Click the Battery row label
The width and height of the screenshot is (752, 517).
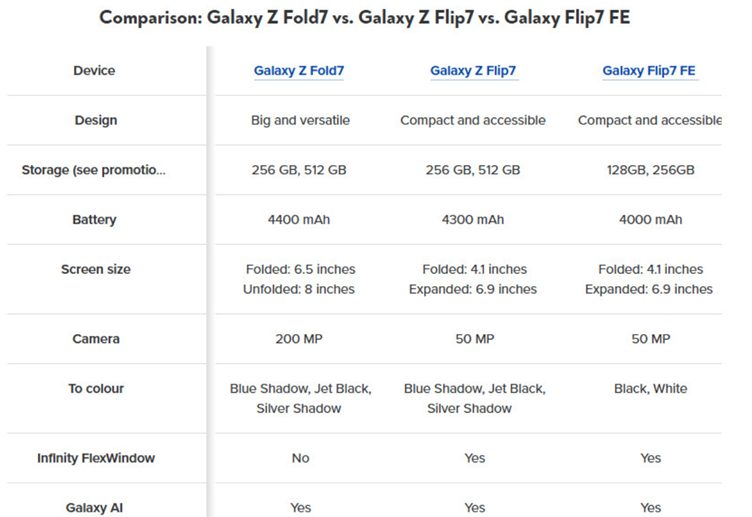(94, 220)
